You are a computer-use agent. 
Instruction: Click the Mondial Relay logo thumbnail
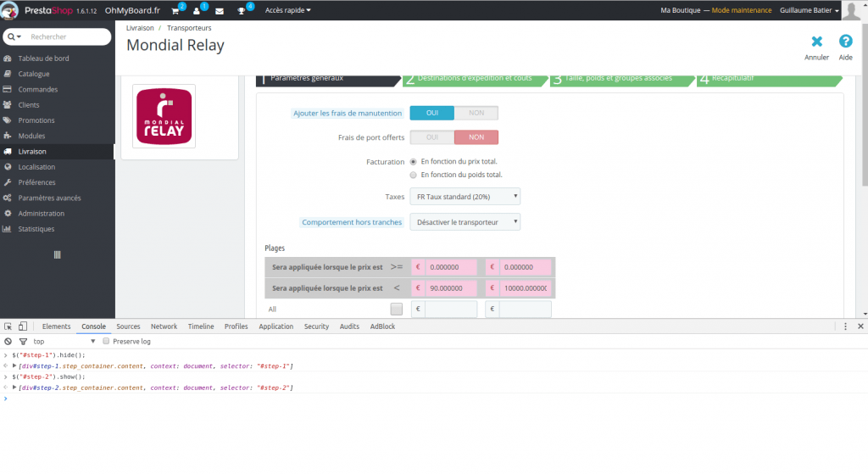(164, 116)
